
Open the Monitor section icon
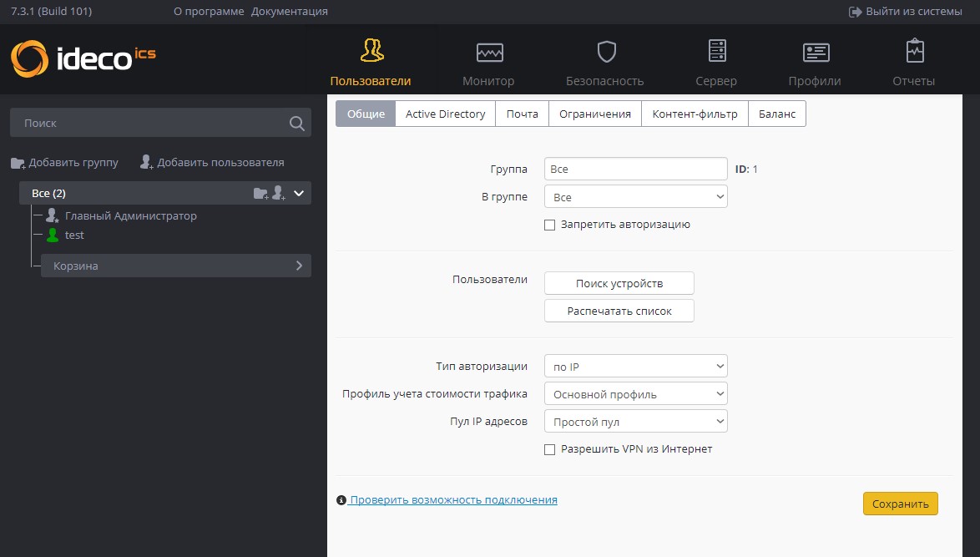(489, 53)
